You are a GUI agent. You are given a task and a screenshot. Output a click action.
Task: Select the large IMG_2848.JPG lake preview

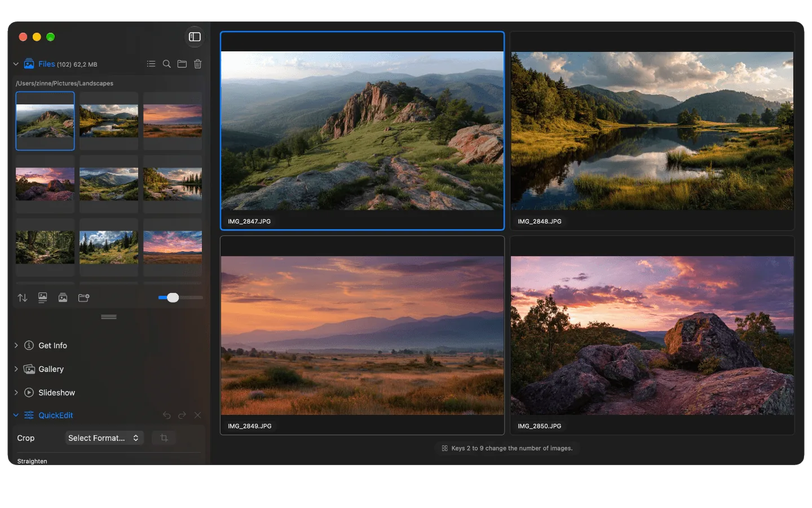[x=652, y=131]
